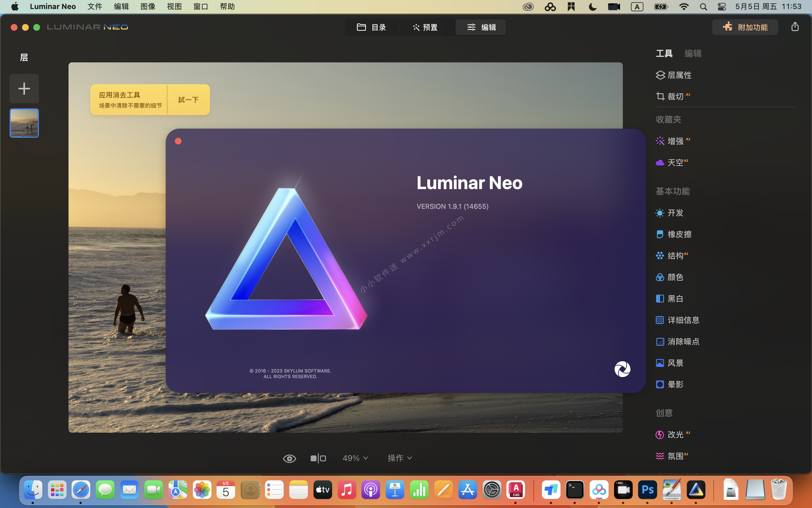Toggle the eye preview original button
This screenshot has height=508, width=812.
click(289, 458)
